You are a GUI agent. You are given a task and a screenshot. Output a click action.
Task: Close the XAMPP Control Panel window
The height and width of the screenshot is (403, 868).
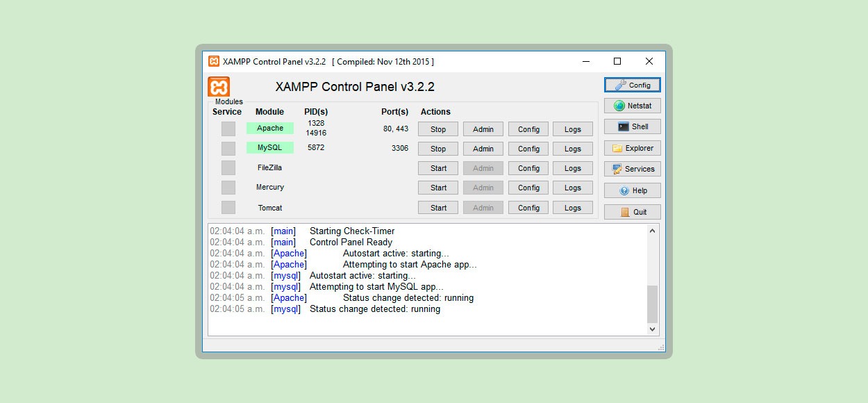649,61
